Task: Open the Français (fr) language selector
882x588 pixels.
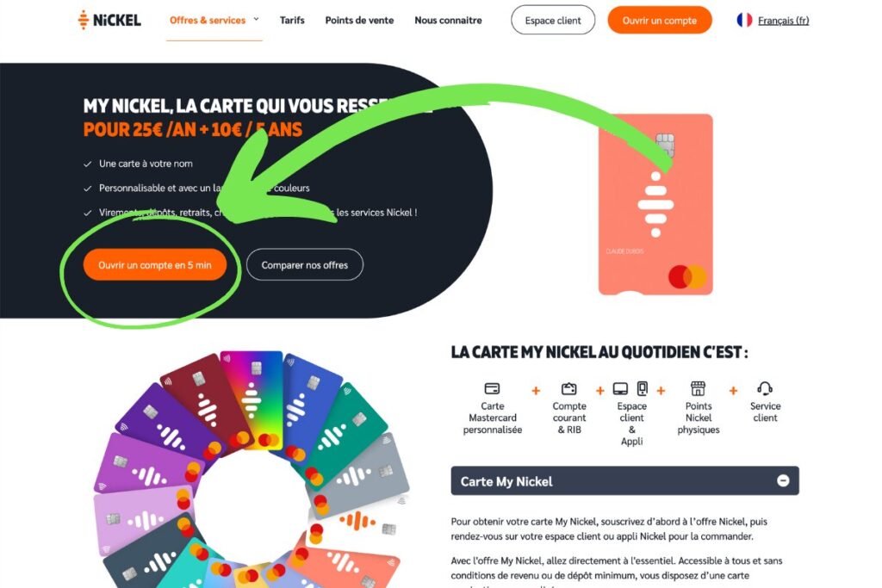Action: tap(783, 21)
